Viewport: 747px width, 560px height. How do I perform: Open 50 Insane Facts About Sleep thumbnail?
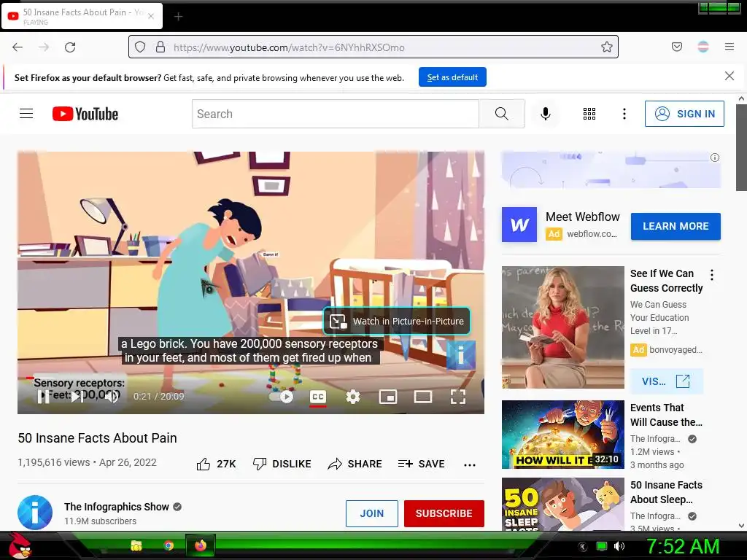tap(563, 505)
